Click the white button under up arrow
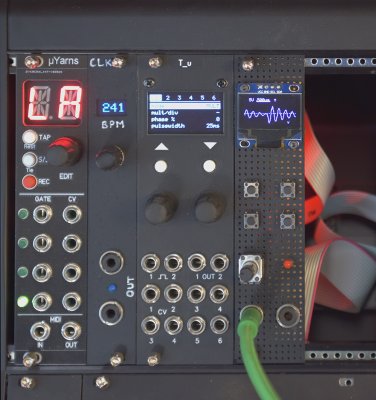 161,166
